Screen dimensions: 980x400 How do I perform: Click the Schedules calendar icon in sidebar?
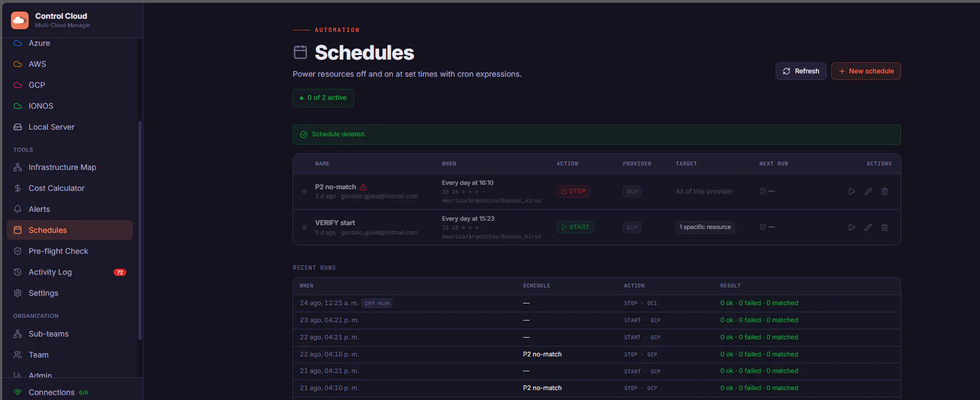(x=18, y=230)
